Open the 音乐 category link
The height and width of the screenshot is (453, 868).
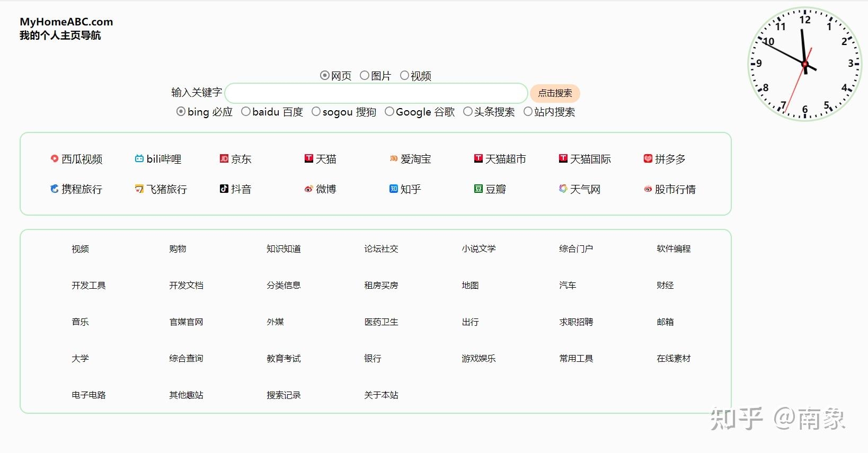[x=80, y=322]
